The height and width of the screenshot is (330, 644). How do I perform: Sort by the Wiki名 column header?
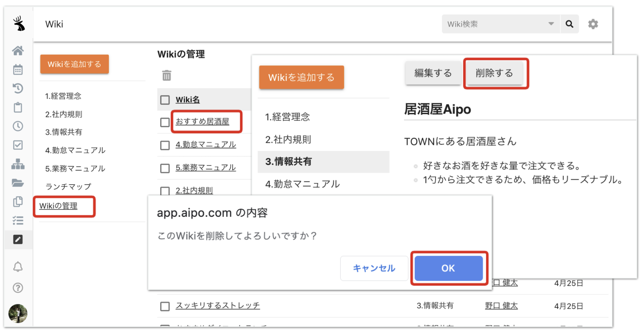pos(187,100)
